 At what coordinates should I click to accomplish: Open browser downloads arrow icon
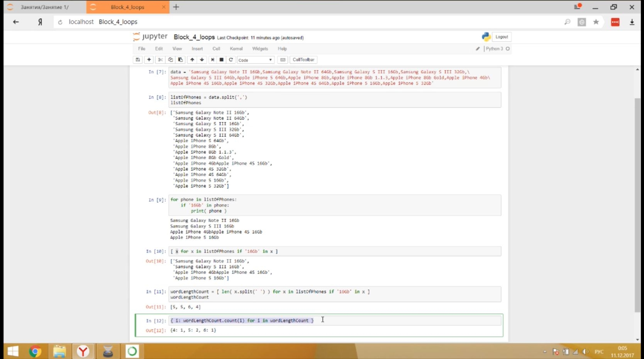coord(632,22)
